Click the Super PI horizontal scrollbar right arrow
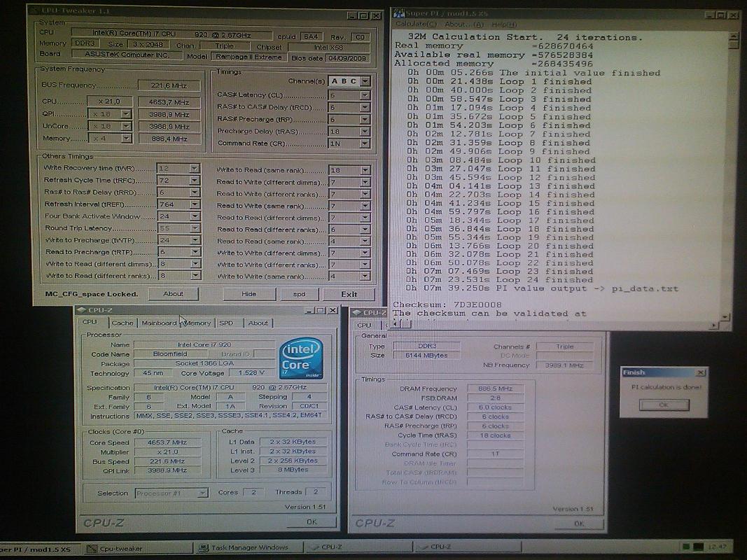 coord(713,325)
